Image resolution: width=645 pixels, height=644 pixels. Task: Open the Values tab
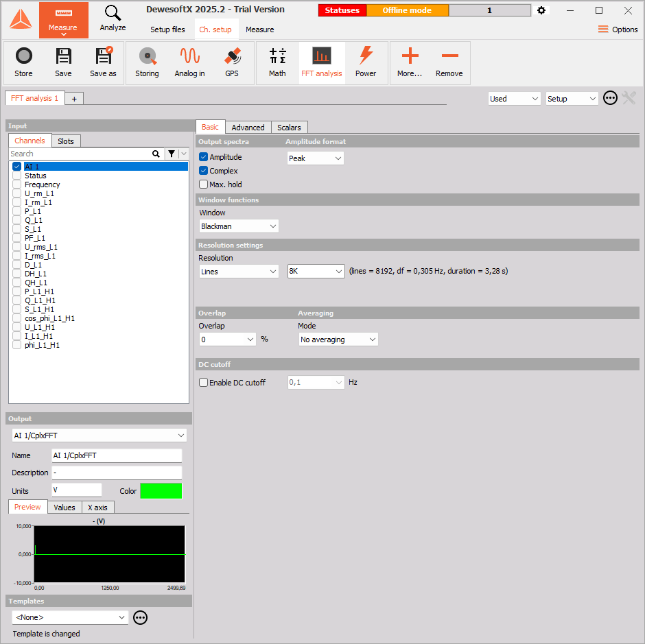pyautogui.click(x=64, y=508)
